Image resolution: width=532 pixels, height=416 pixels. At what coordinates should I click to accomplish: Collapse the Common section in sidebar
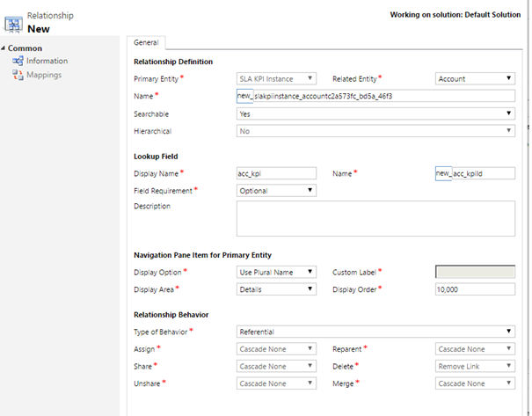[x=4, y=47]
